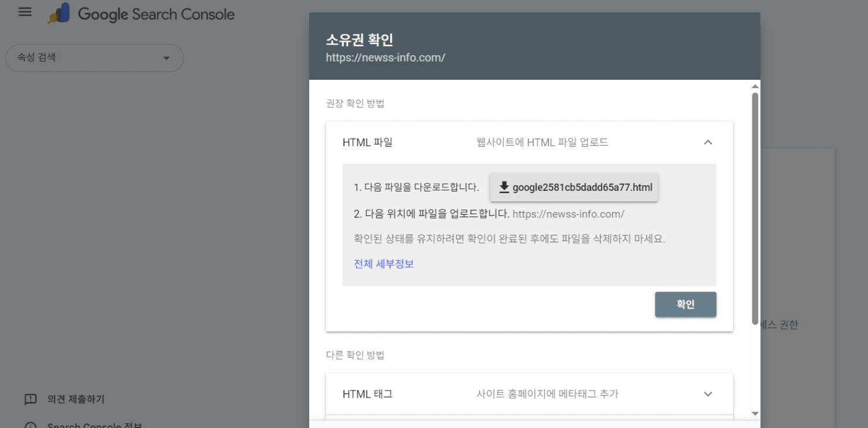The image size is (868, 428).
Task: Open the hamburger main menu
Action: [x=25, y=12]
